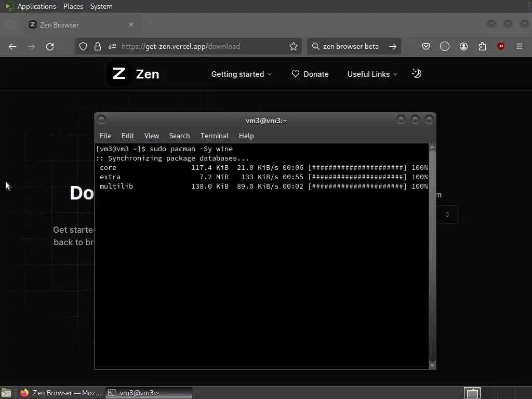The height and width of the screenshot is (399, 532).
Task: Click the 'multilib' repository row
Action: coord(263,187)
